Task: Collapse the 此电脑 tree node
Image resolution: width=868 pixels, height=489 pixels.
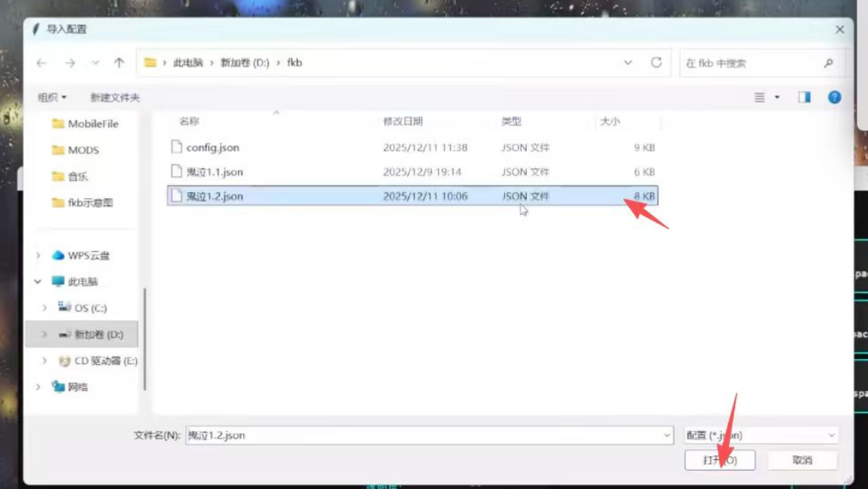Action: pos(38,282)
